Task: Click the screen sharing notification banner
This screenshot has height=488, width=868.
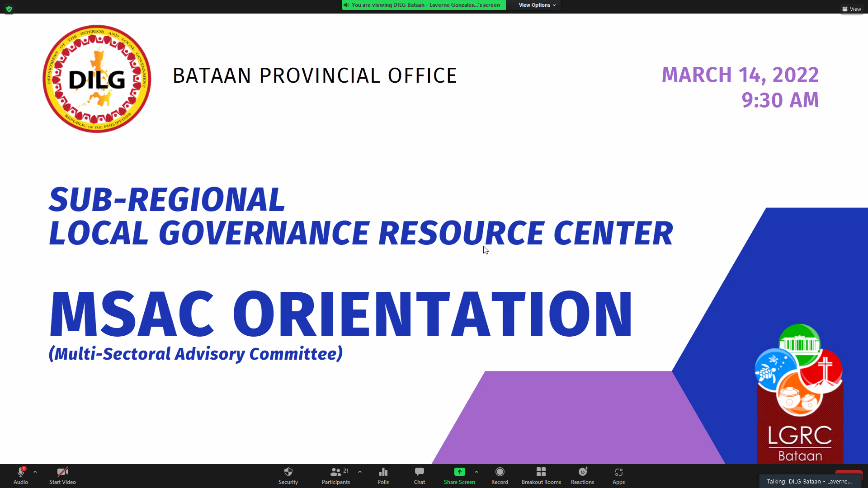Action: pyautogui.click(x=424, y=5)
